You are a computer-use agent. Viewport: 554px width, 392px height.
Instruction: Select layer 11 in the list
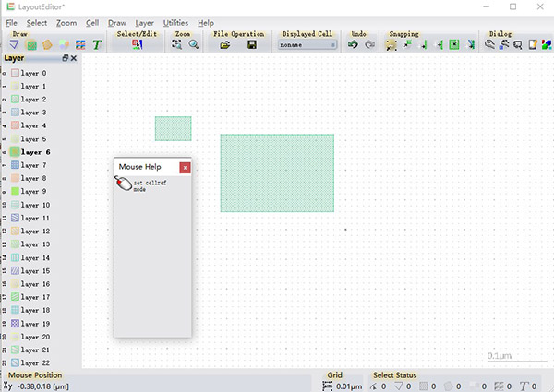tap(35, 218)
